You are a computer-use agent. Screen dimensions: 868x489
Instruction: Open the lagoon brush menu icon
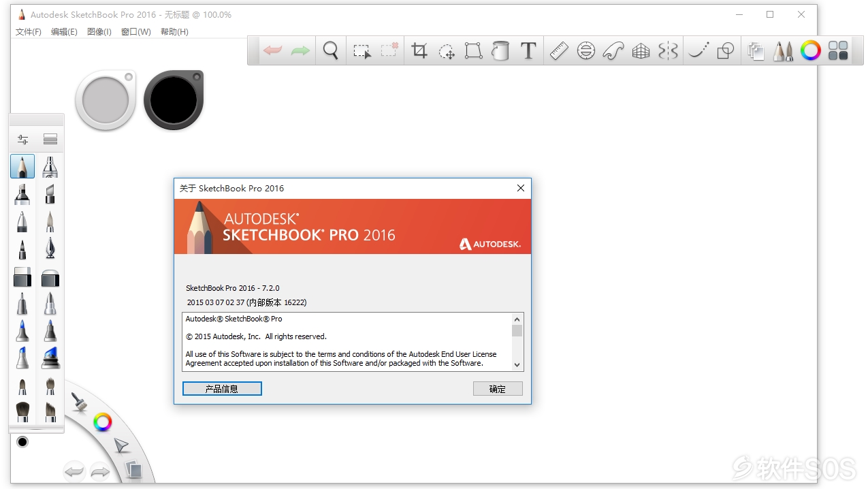coord(79,402)
